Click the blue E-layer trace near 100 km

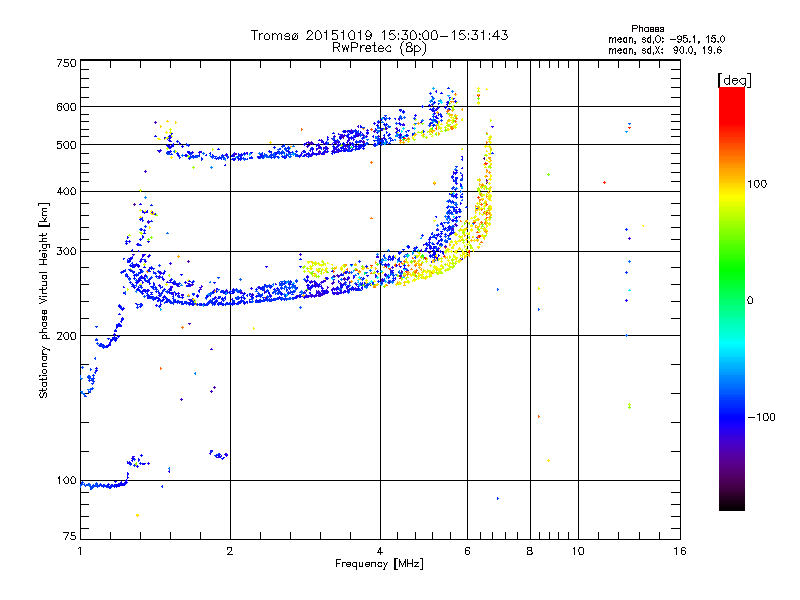[105, 485]
